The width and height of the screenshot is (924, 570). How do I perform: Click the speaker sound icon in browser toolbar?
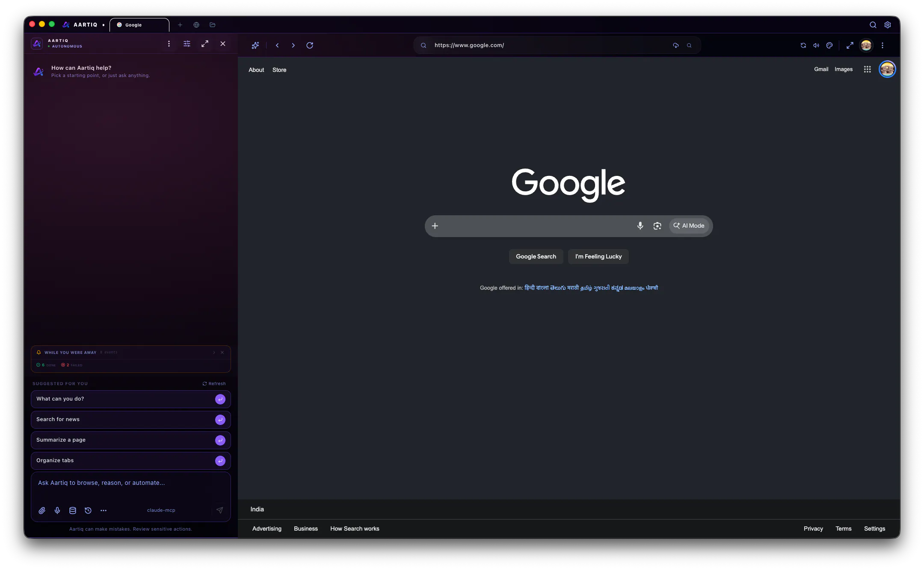pyautogui.click(x=816, y=45)
